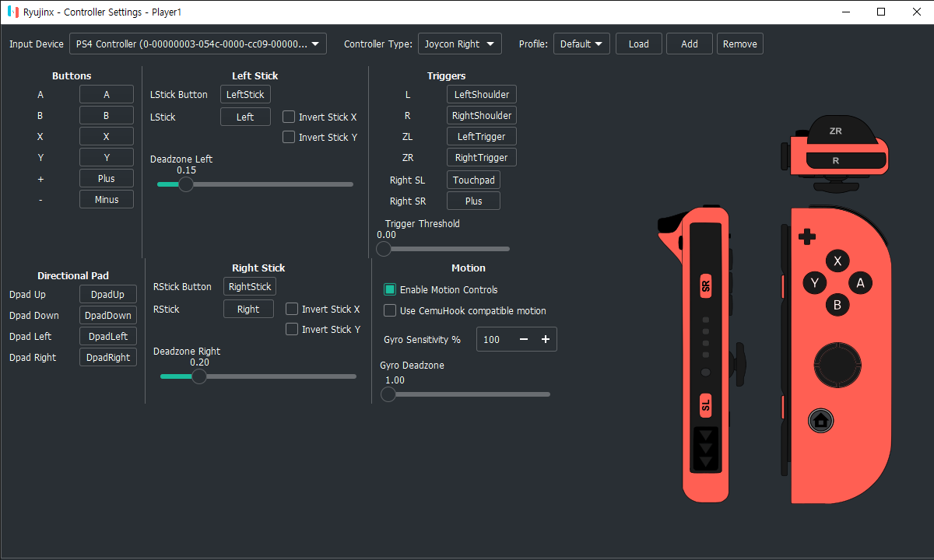This screenshot has height=560, width=934.
Task: Check Use CemuHook compatible motion
Action: [x=390, y=310]
